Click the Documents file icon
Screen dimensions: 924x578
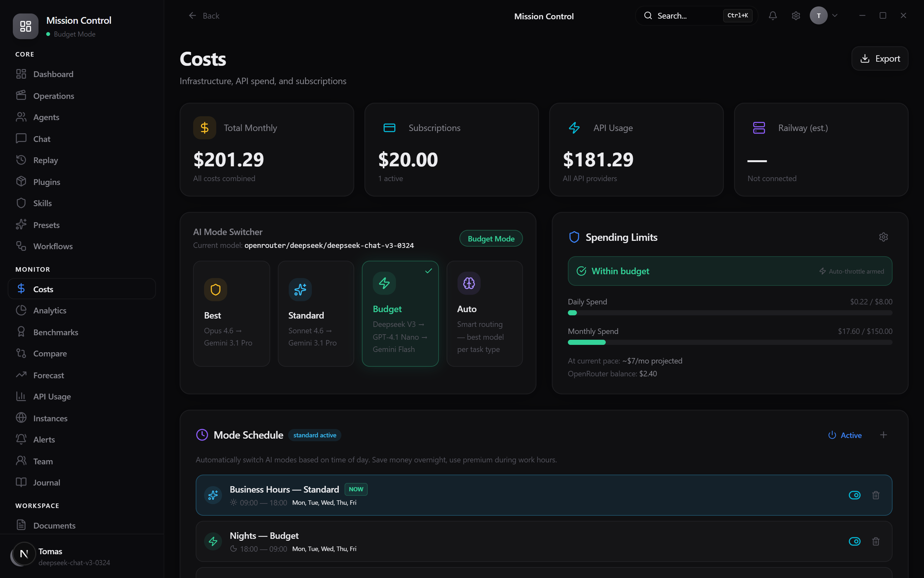pyautogui.click(x=21, y=525)
